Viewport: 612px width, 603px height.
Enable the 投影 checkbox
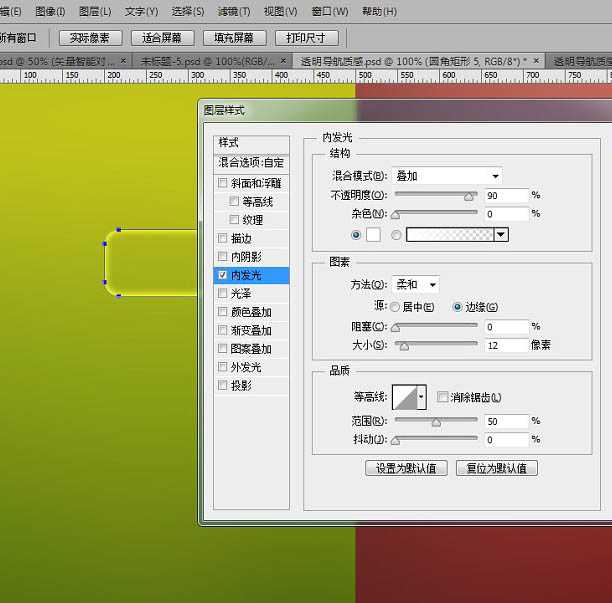(x=222, y=385)
